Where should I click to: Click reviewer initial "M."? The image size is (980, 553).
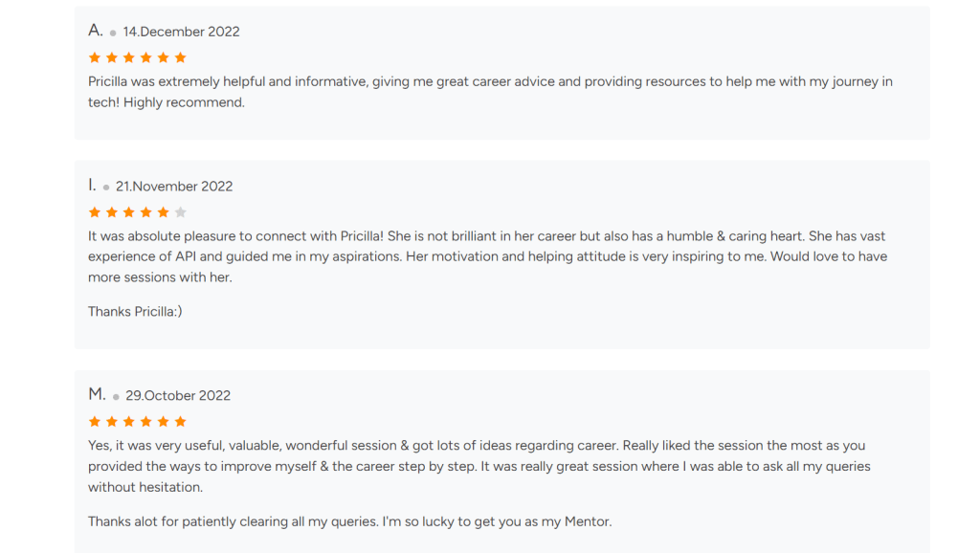[x=97, y=394]
